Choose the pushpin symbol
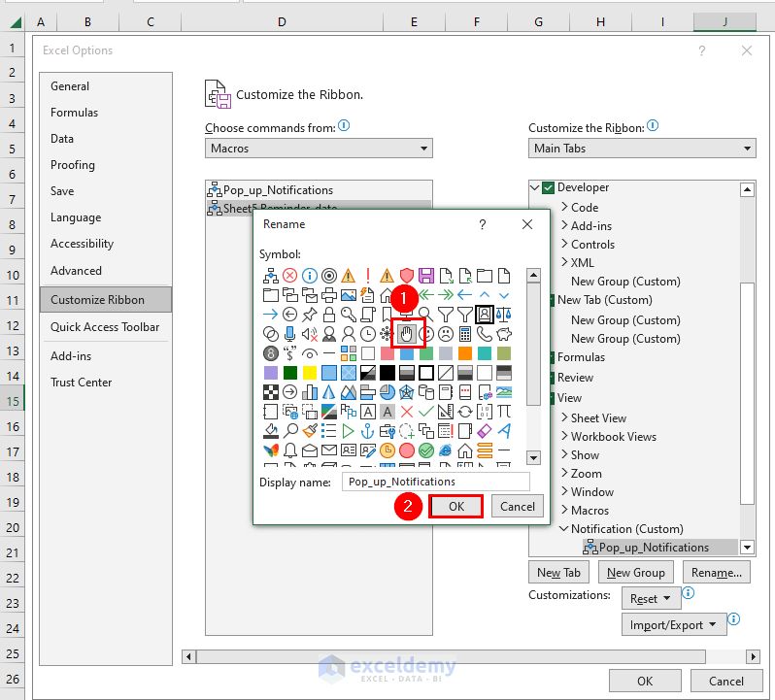Image resolution: width=775 pixels, height=700 pixels. (x=310, y=315)
